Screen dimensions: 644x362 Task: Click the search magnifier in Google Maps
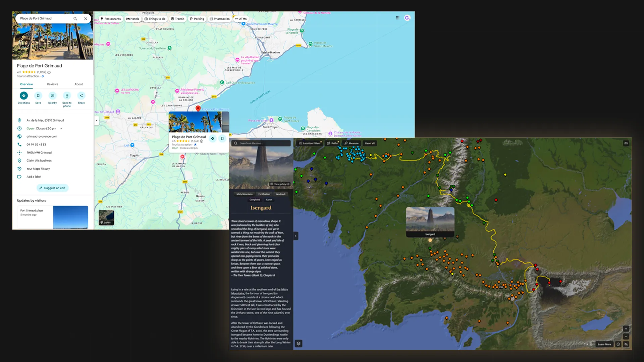pyautogui.click(x=75, y=19)
